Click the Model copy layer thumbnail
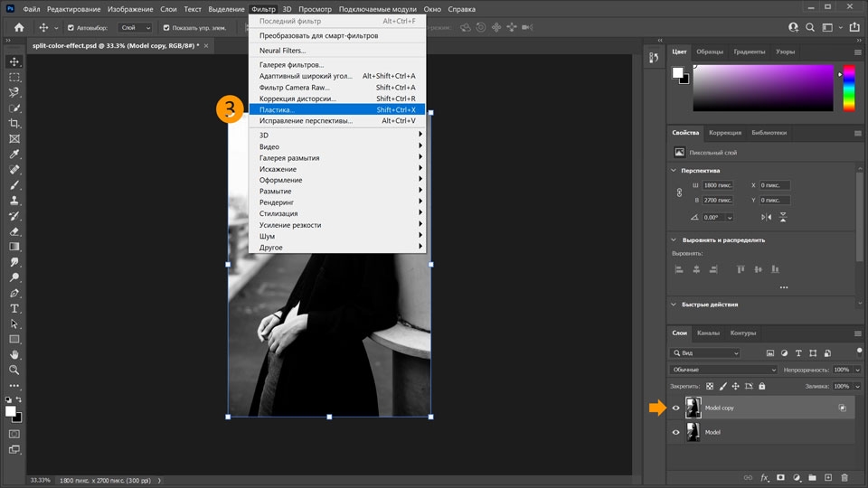The height and width of the screenshot is (488, 868). click(x=693, y=408)
